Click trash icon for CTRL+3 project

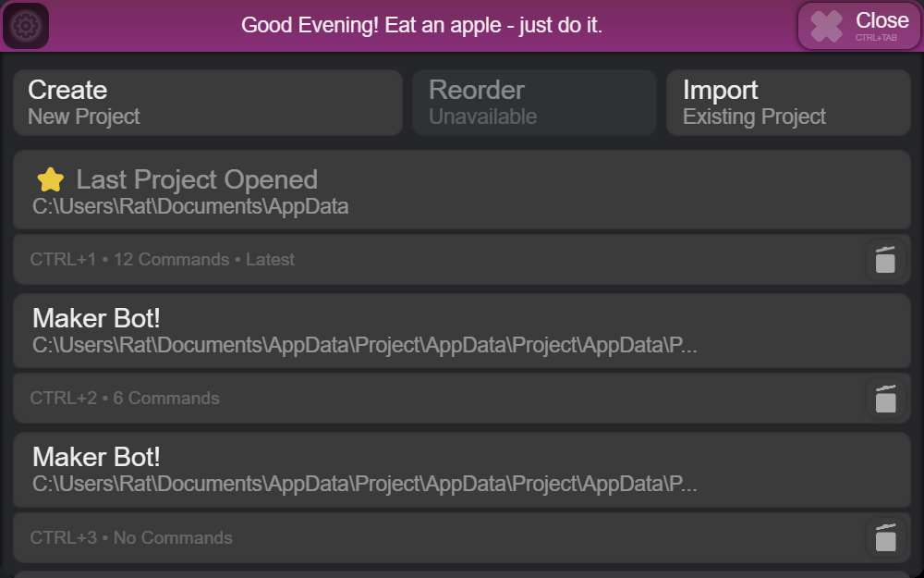coord(885,538)
